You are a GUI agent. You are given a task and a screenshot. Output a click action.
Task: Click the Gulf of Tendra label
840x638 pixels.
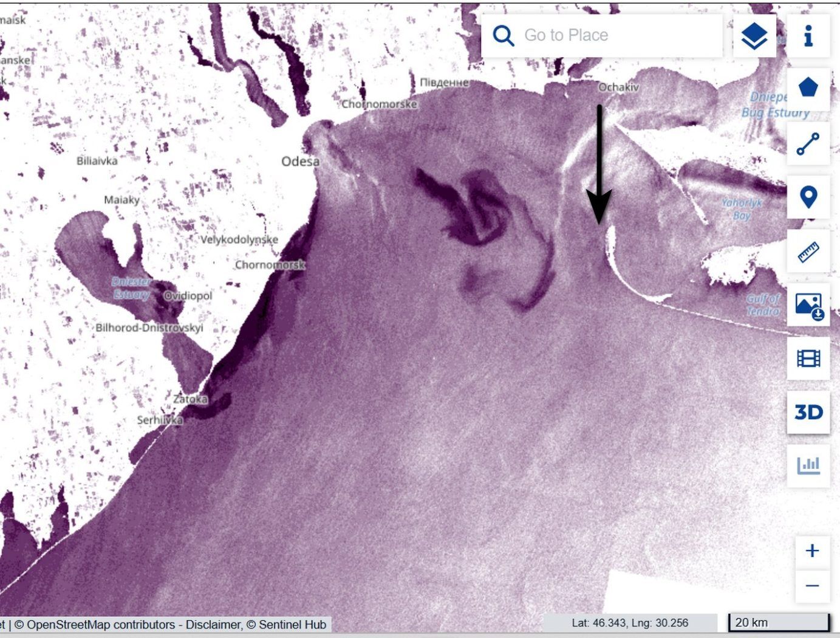coord(763,304)
